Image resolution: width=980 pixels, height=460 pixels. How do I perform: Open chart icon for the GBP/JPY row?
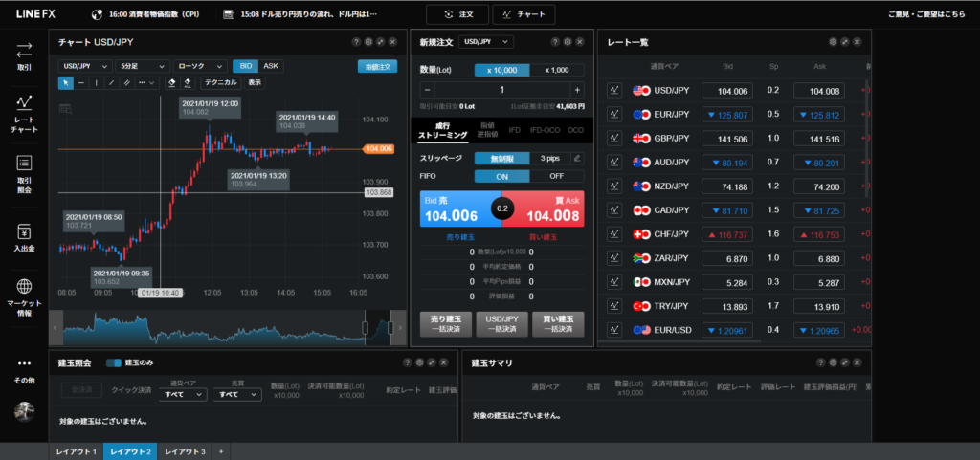tap(614, 139)
